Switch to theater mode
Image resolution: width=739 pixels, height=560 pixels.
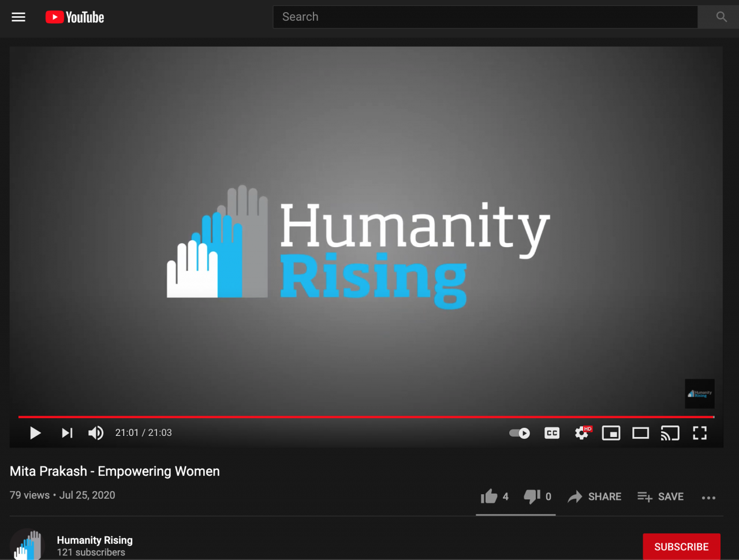coord(640,433)
